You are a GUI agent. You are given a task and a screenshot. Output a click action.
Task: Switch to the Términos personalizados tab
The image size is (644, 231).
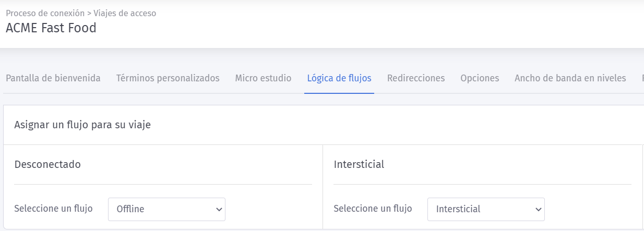click(168, 78)
